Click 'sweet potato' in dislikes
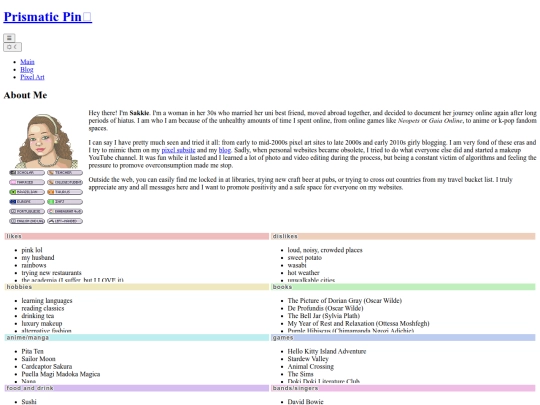The image size is (540, 405). click(304, 258)
